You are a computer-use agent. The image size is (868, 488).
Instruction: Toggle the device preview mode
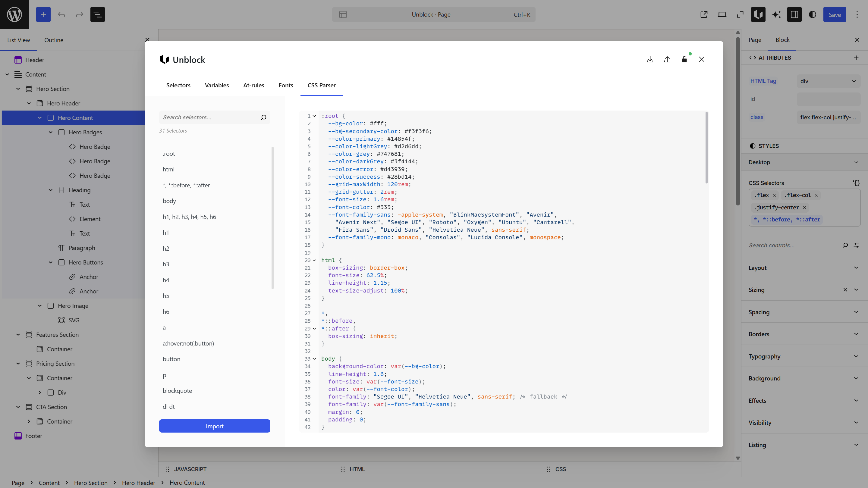(722, 14)
